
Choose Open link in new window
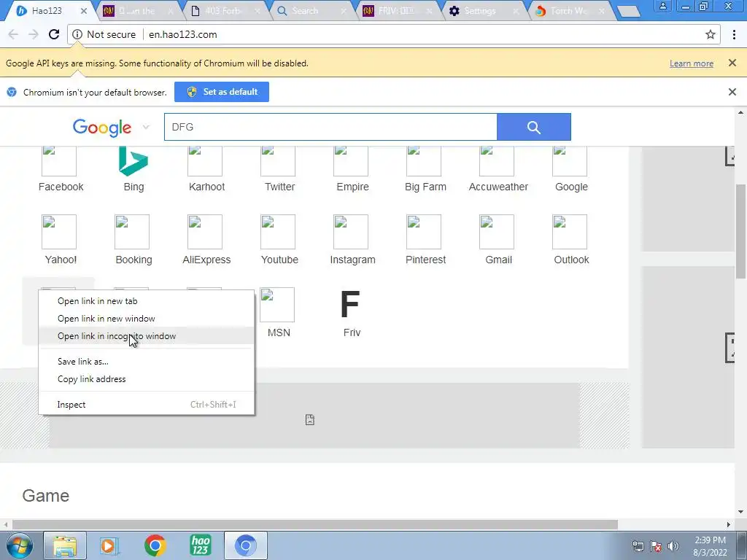coord(146,319)
